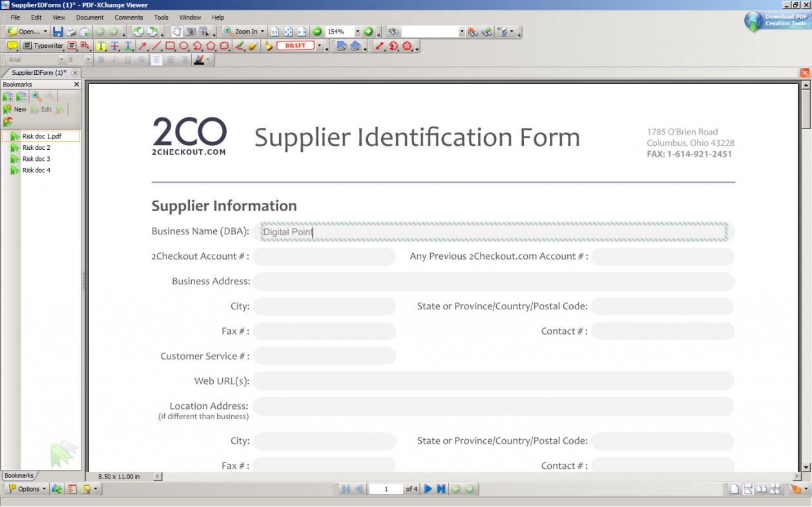812x507 pixels.
Task: Increase bookmark text size magnifier icon
Action: click(36, 97)
